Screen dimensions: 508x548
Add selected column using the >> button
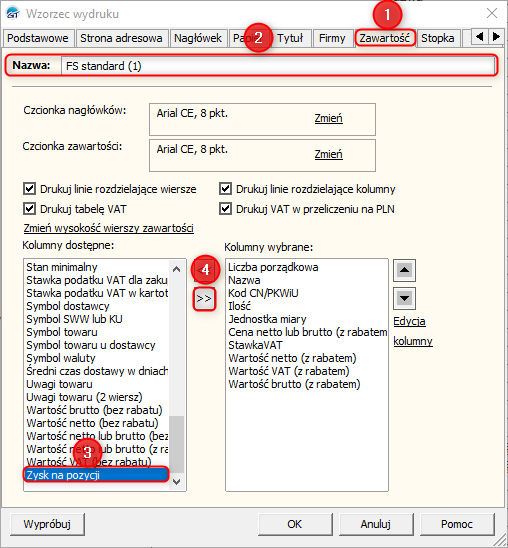[204, 299]
